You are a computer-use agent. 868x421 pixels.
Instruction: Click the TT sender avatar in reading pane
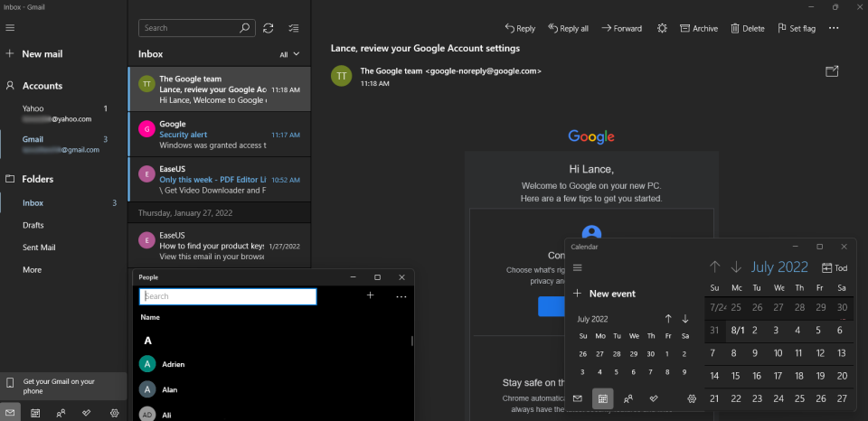(x=342, y=76)
